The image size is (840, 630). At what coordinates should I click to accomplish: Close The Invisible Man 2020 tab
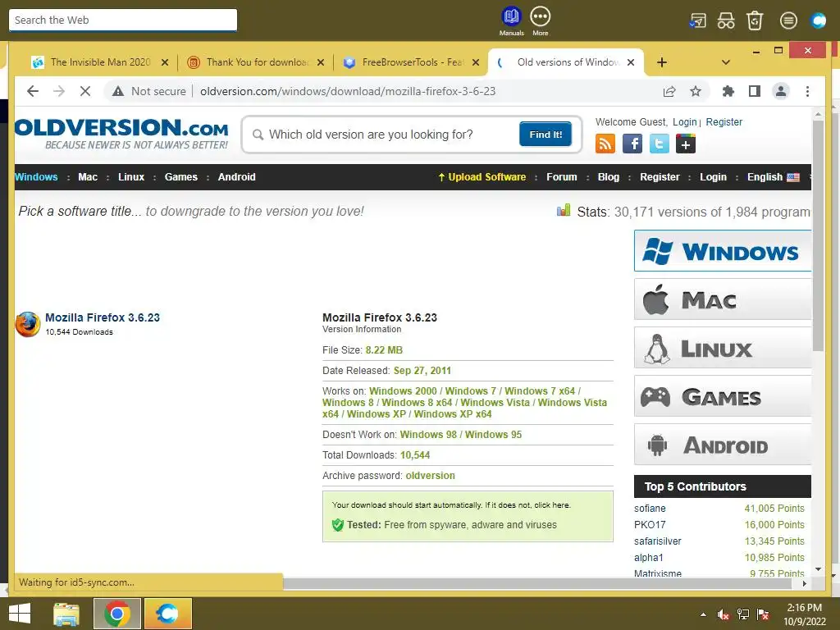(x=165, y=62)
